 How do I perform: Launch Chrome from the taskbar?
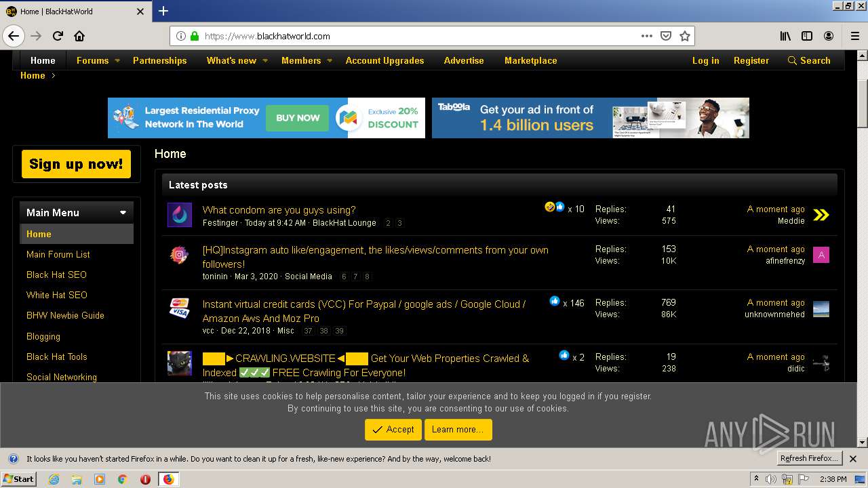(123, 479)
